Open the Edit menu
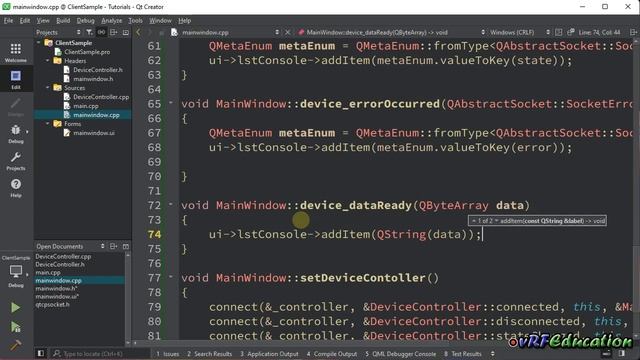The image size is (640, 360). coord(25,20)
